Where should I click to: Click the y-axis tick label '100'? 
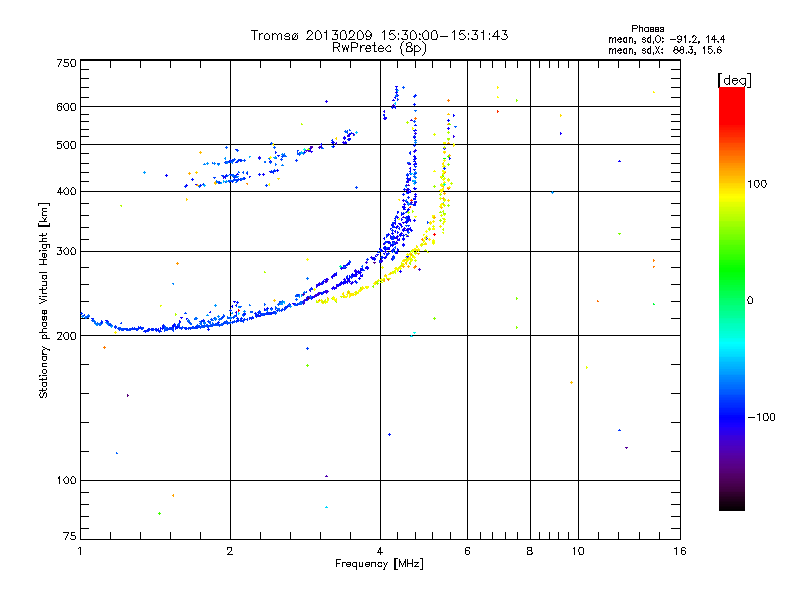[x=66, y=480]
